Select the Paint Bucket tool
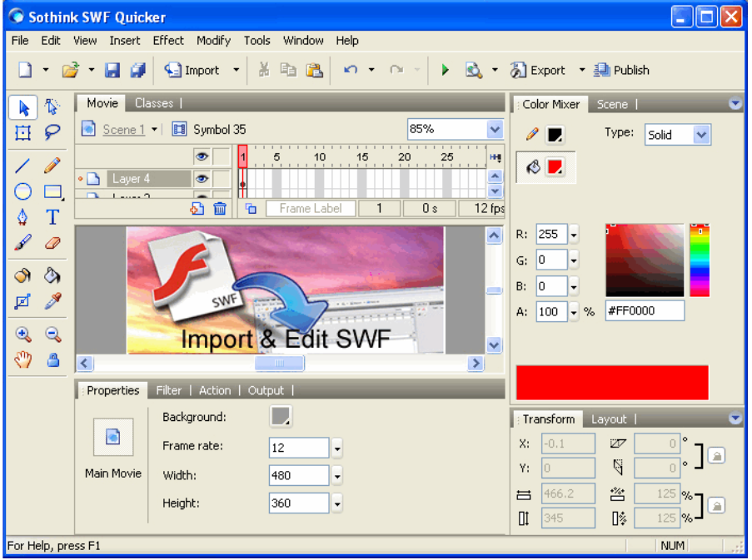752x560 pixels. click(x=52, y=276)
